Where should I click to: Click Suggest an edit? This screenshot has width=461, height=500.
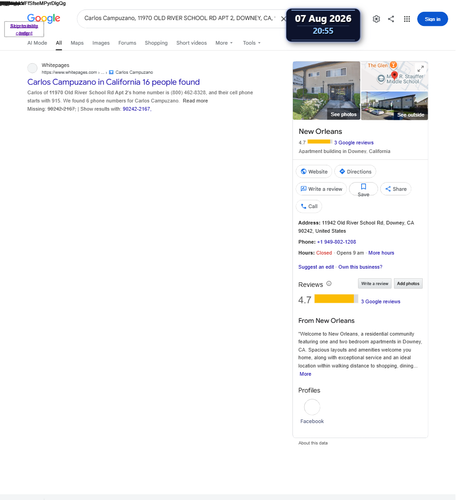pos(316,267)
